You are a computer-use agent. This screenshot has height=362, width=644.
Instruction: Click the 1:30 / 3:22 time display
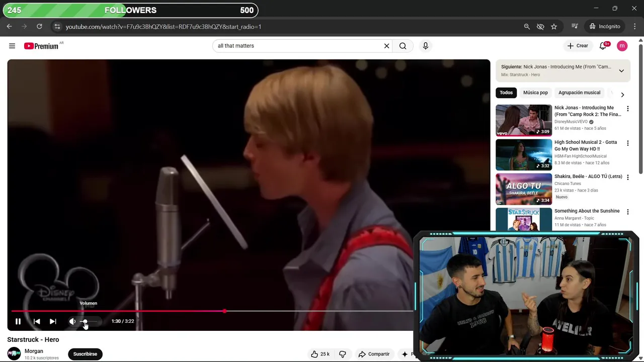tap(123, 321)
